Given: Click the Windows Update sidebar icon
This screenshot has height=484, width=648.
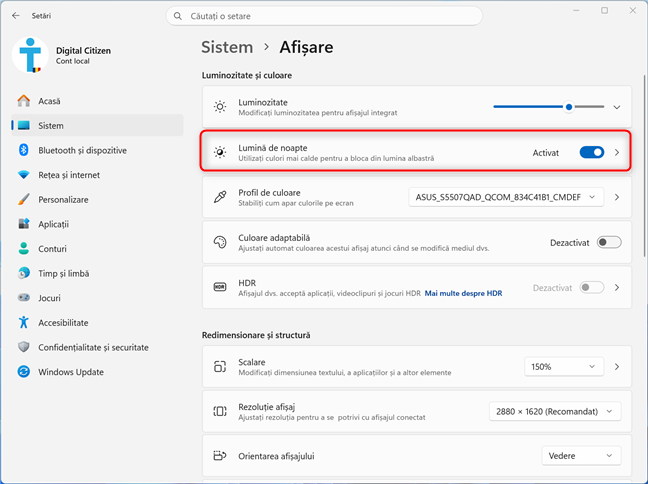Looking at the screenshot, I should (24, 372).
